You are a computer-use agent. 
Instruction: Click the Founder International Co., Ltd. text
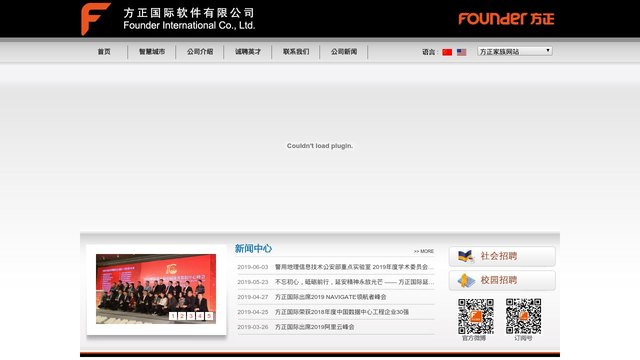[x=189, y=25]
